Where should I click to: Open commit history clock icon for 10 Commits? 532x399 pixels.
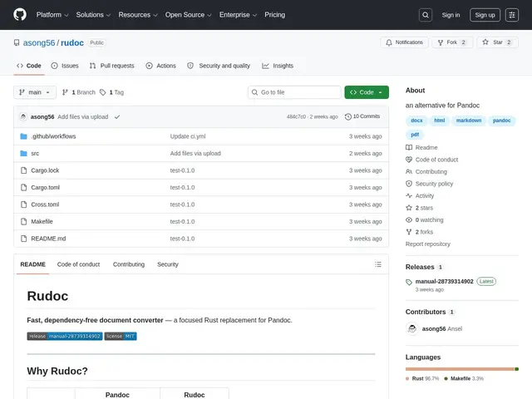[x=347, y=116]
